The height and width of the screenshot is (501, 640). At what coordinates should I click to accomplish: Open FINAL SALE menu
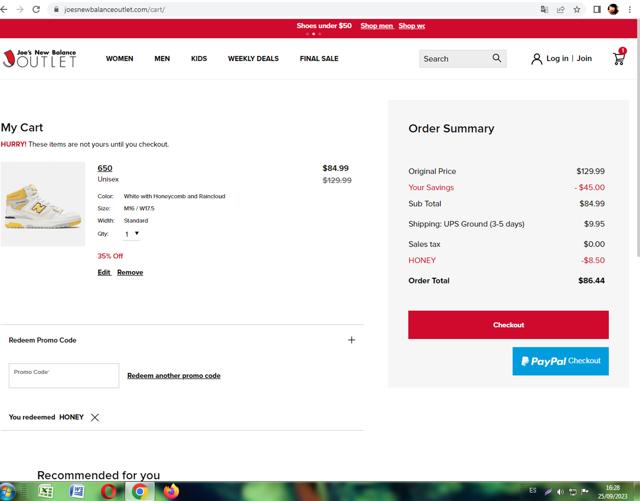[x=319, y=58]
